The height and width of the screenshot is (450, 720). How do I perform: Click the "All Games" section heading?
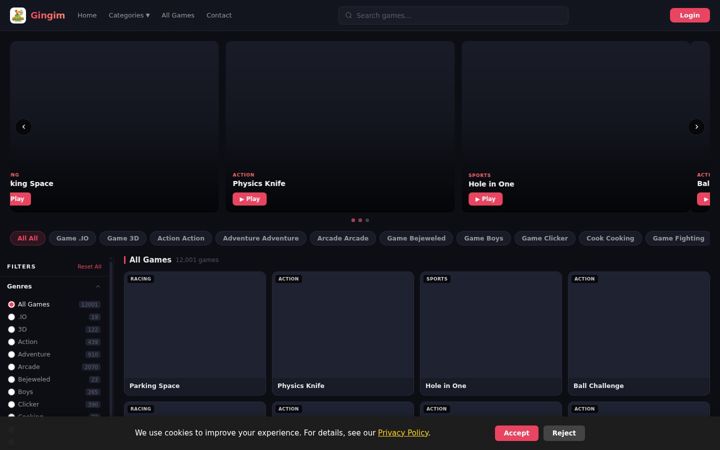point(150,260)
